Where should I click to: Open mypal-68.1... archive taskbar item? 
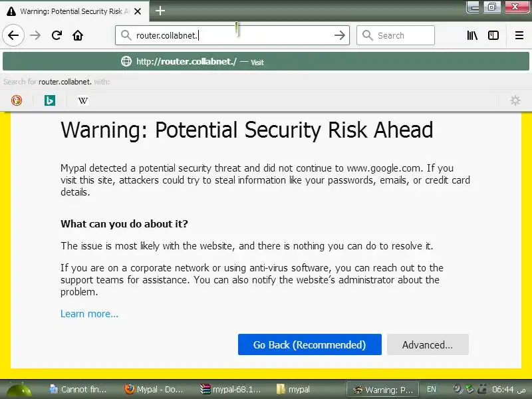coord(231,390)
